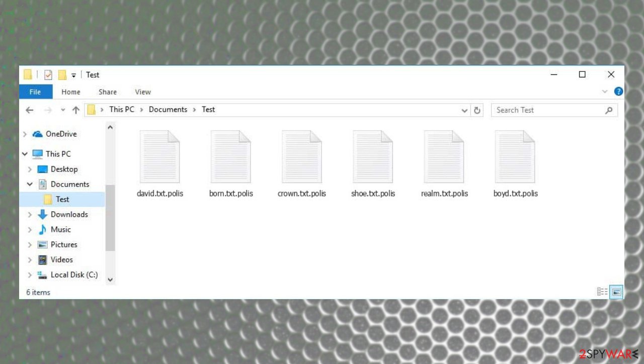Click the Videos film icon
The width and height of the screenshot is (644, 364).
click(x=43, y=260)
